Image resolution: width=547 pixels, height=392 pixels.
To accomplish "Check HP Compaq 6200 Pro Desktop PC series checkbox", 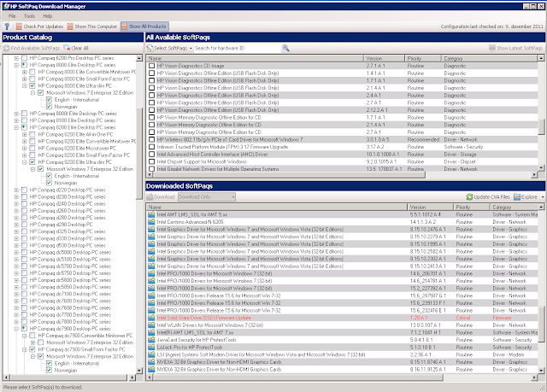I will (24, 58).
